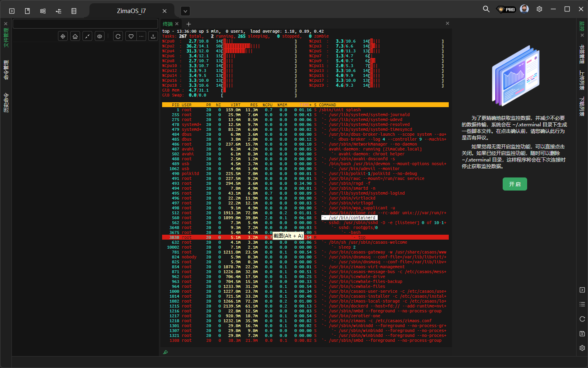
Task: Refresh the file list
Action: (x=118, y=36)
